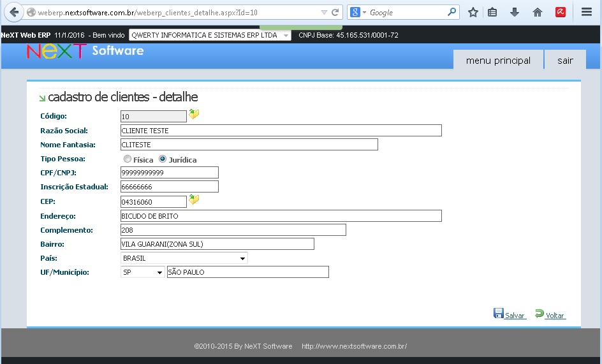
Task: Bookmark this page with the star icon
Action: click(473, 12)
